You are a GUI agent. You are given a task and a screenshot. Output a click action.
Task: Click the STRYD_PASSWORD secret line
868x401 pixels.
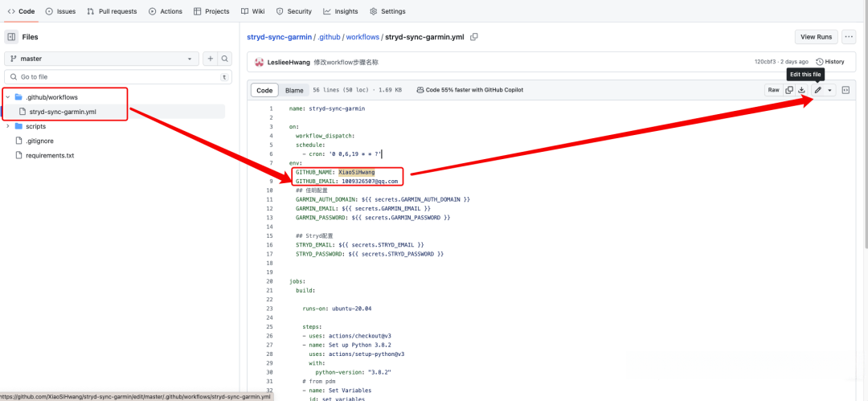(370, 254)
